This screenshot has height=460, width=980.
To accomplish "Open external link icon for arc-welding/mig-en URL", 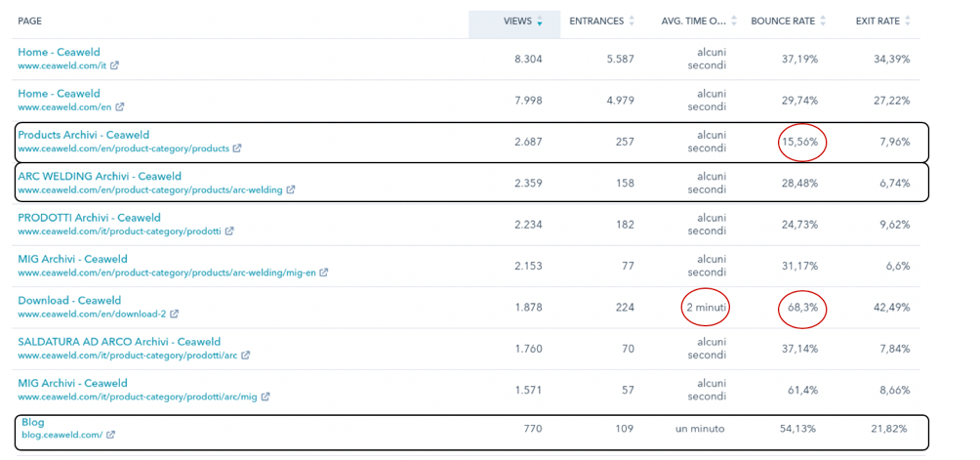I will [324, 272].
